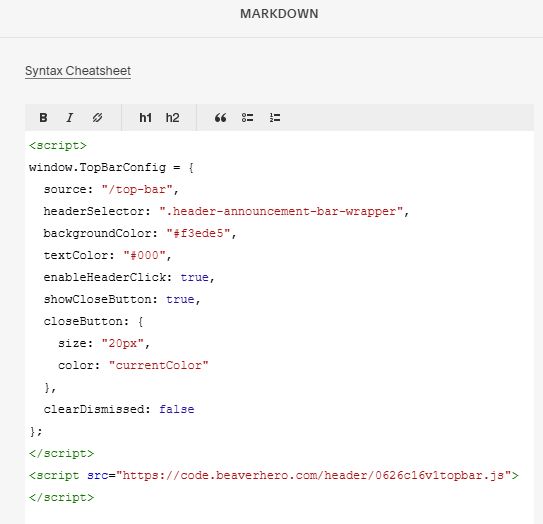Apply italic formatting with the I icon

[70, 118]
